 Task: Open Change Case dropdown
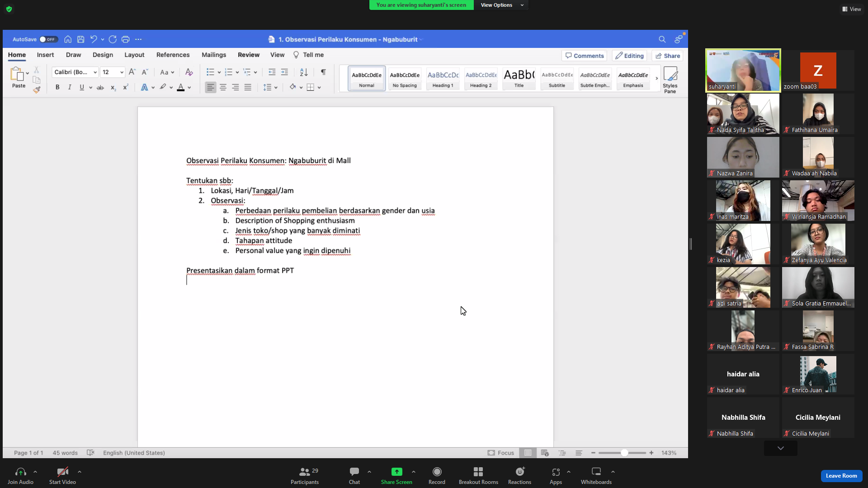(x=167, y=72)
